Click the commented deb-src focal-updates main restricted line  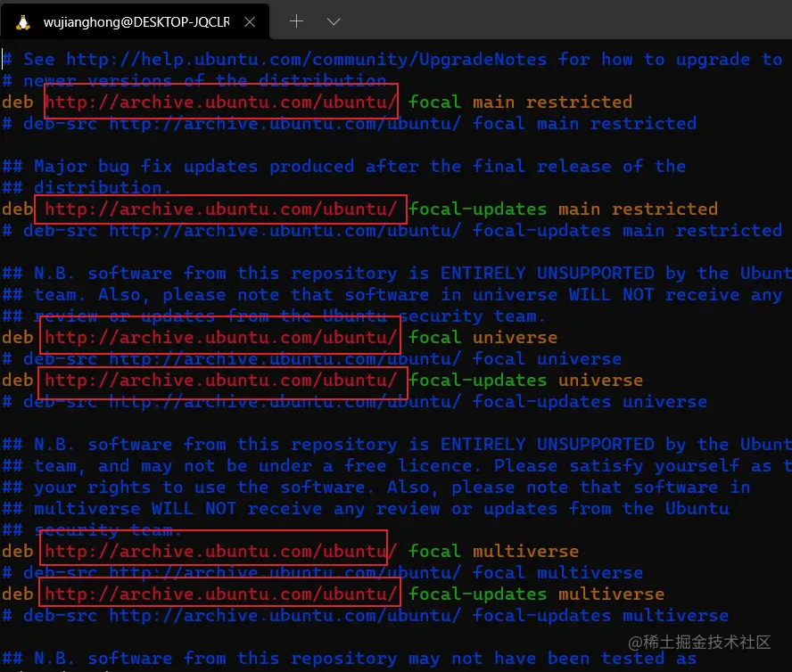(x=392, y=231)
